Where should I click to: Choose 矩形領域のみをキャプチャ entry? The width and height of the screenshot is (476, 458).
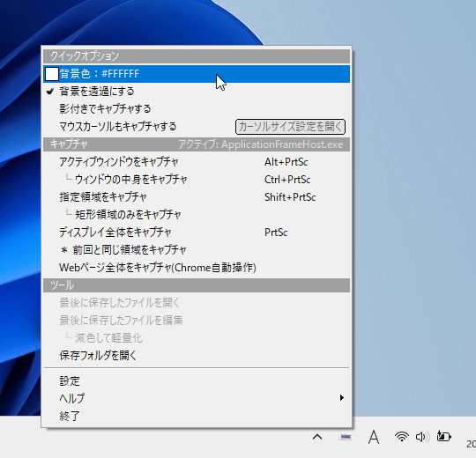pyautogui.click(x=197, y=214)
